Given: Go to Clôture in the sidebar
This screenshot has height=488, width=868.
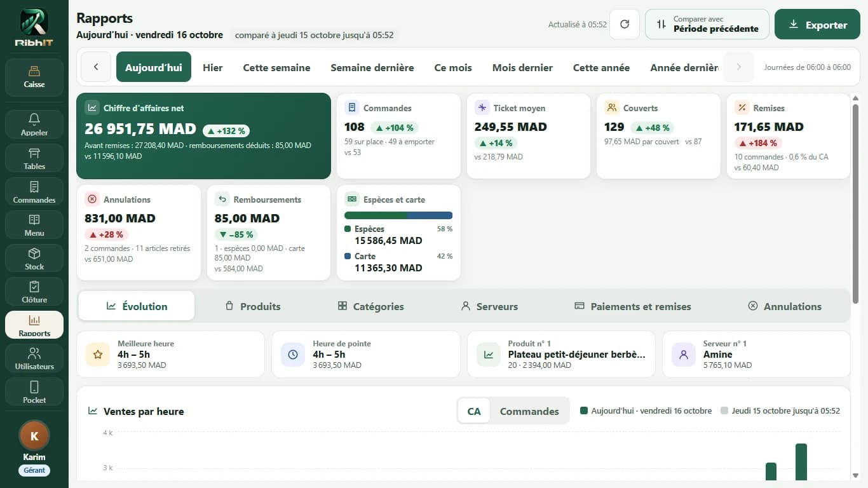Looking at the screenshot, I should pyautogui.click(x=34, y=291).
